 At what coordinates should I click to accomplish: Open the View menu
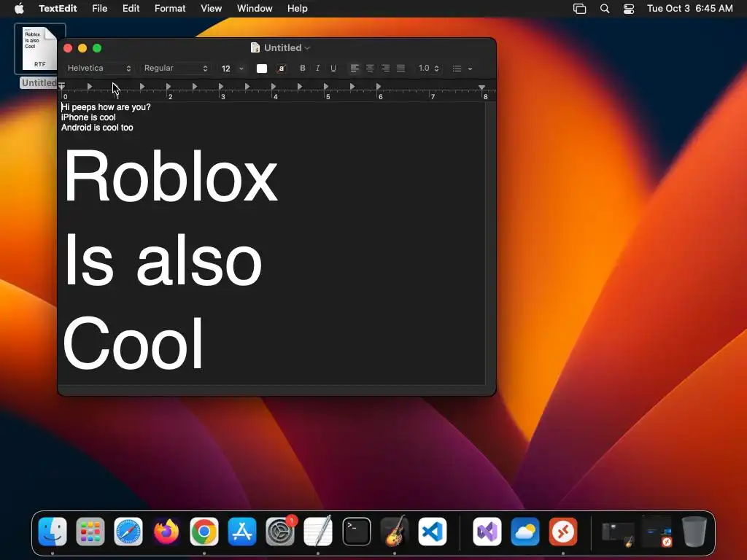(211, 8)
